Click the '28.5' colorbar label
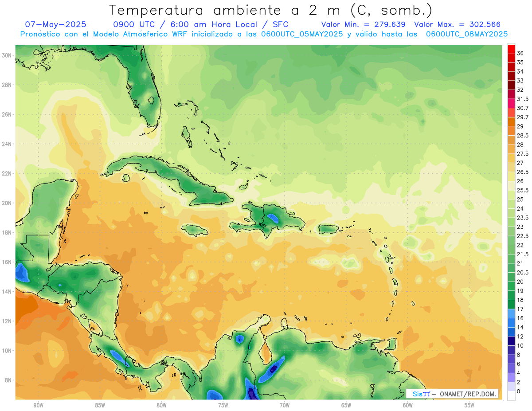 pos(523,136)
